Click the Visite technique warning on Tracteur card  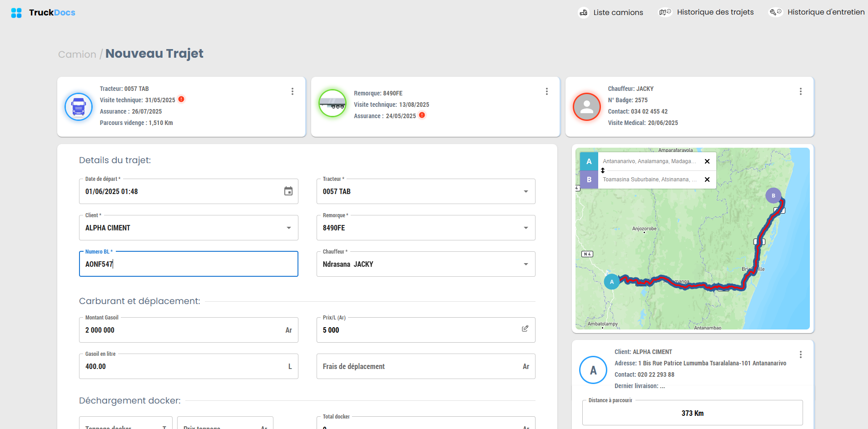(x=181, y=99)
